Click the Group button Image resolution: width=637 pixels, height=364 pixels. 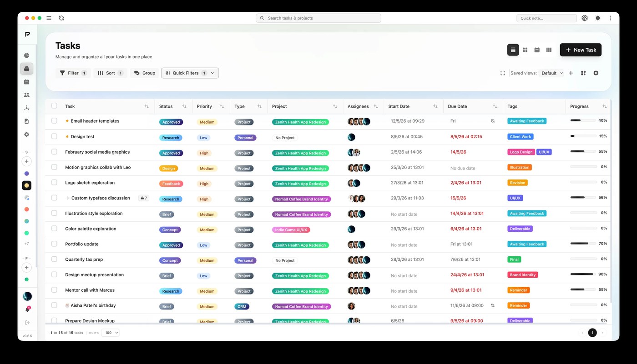(144, 73)
